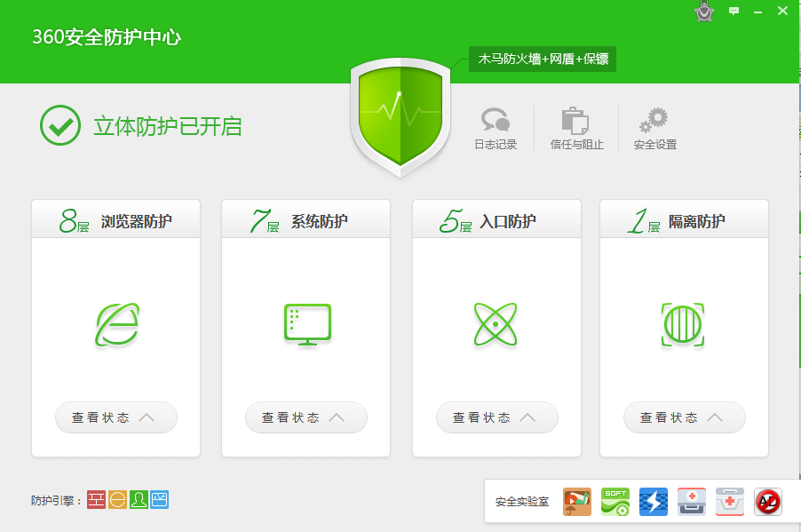Click the green person engine icon

139,499
